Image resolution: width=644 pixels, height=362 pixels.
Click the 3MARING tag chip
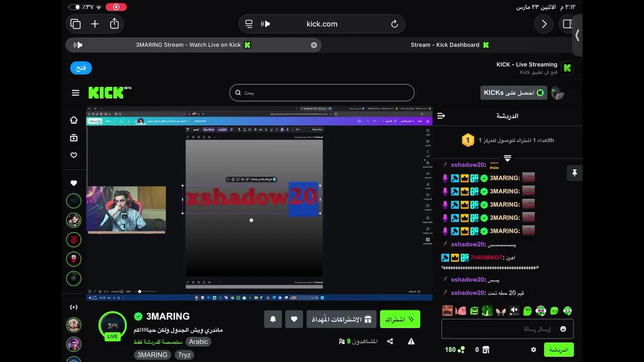click(x=152, y=355)
